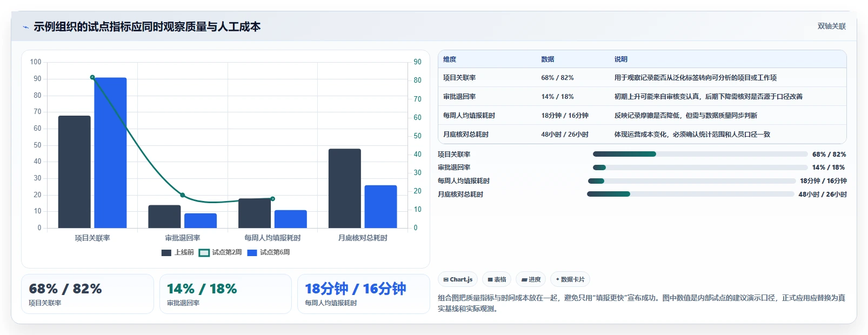Click the line point above 每周人均填报耗时
Image resolution: width=868 pixels, height=335 pixels.
272,199
